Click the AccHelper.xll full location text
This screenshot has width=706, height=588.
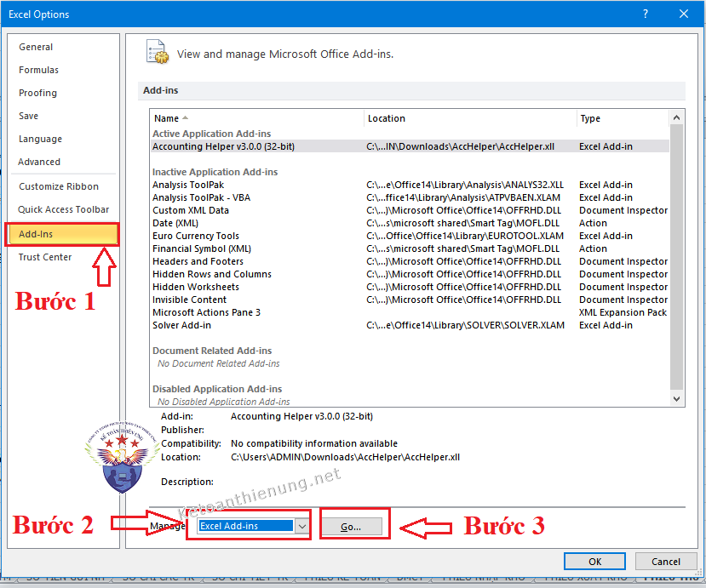[x=346, y=457]
